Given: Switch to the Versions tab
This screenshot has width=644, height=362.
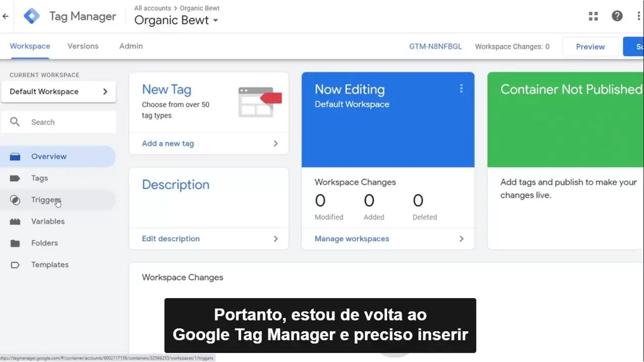Looking at the screenshot, I should [83, 46].
